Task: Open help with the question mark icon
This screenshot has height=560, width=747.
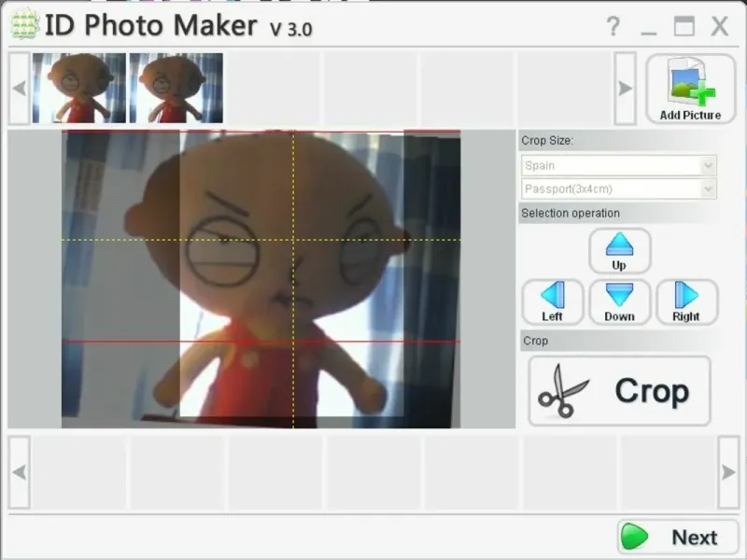Action: tap(613, 26)
